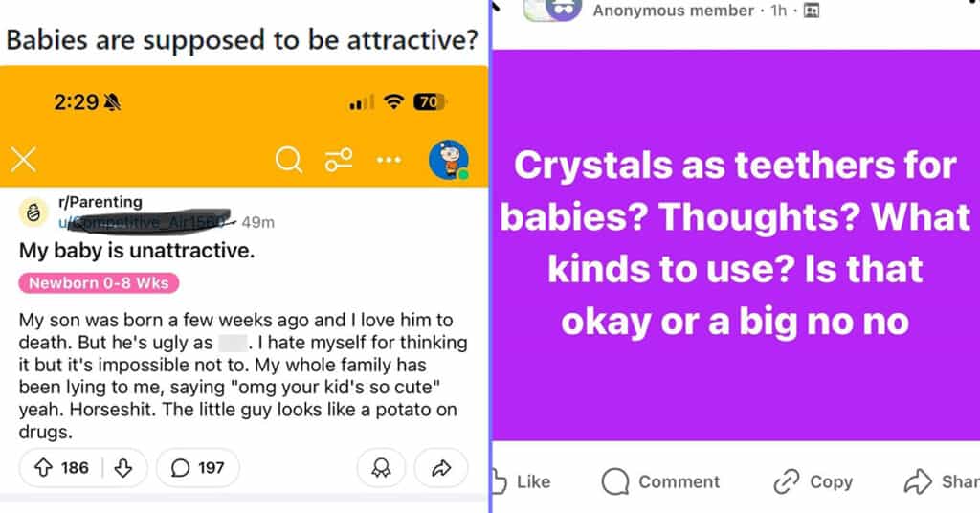Open search with the magnifying glass icon
Viewport: 980px width, 513px height.
tap(289, 160)
